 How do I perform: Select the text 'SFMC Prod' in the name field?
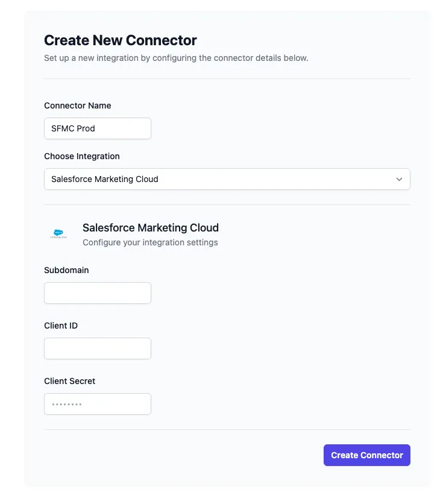click(x=75, y=128)
